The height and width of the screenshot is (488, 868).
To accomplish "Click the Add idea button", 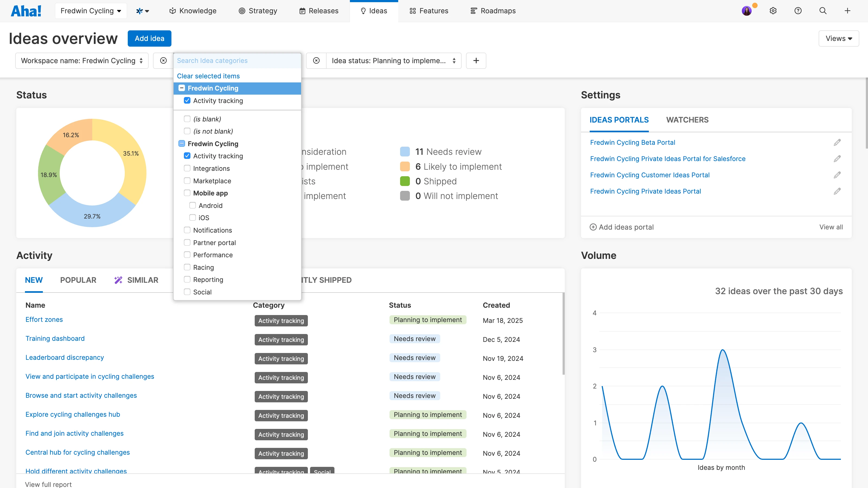I will pyautogui.click(x=149, y=38).
